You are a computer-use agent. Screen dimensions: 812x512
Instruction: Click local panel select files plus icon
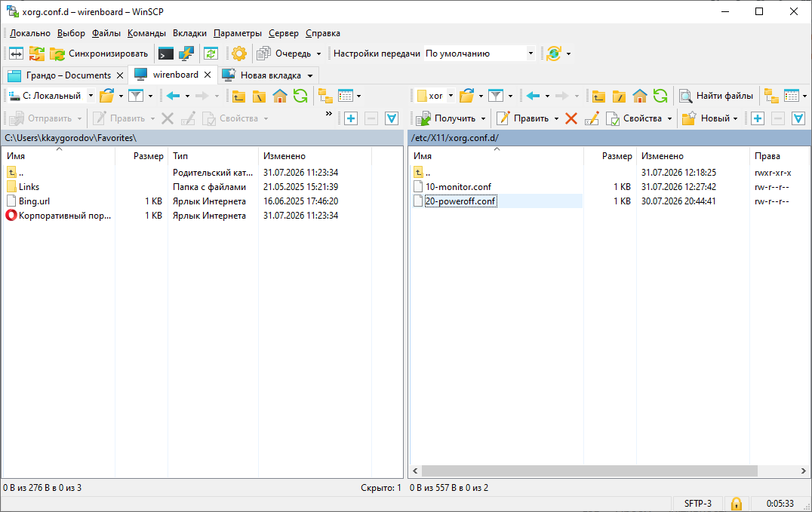point(351,118)
